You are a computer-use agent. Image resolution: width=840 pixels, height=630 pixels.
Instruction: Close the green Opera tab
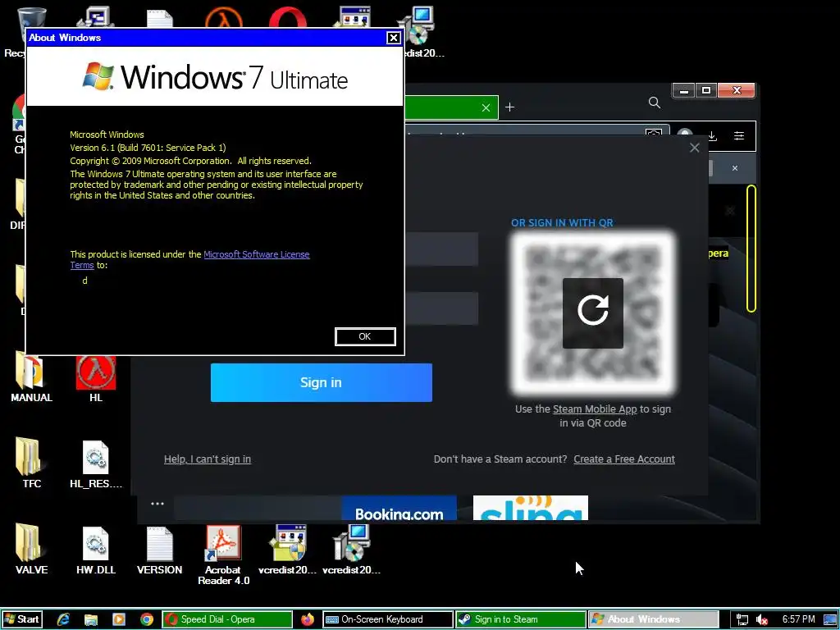click(486, 107)
